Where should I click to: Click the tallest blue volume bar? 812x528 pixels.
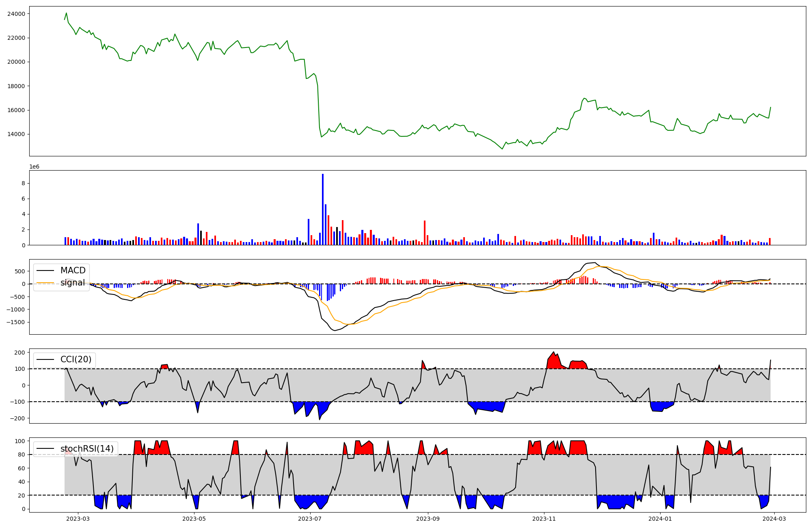(x=323, y=209)
